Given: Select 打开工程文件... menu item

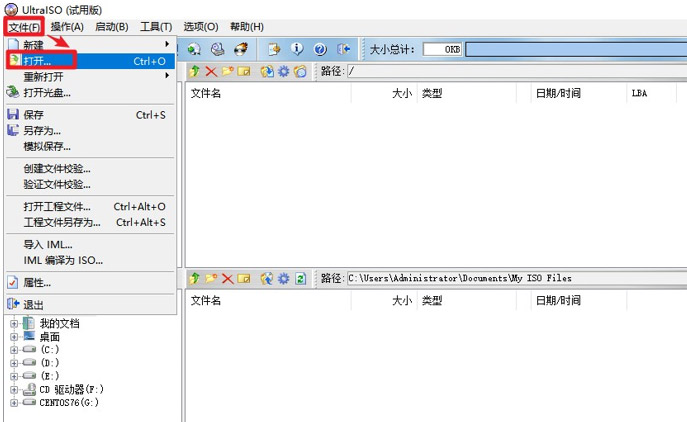Looking at the screenshot, I should 89,206.
